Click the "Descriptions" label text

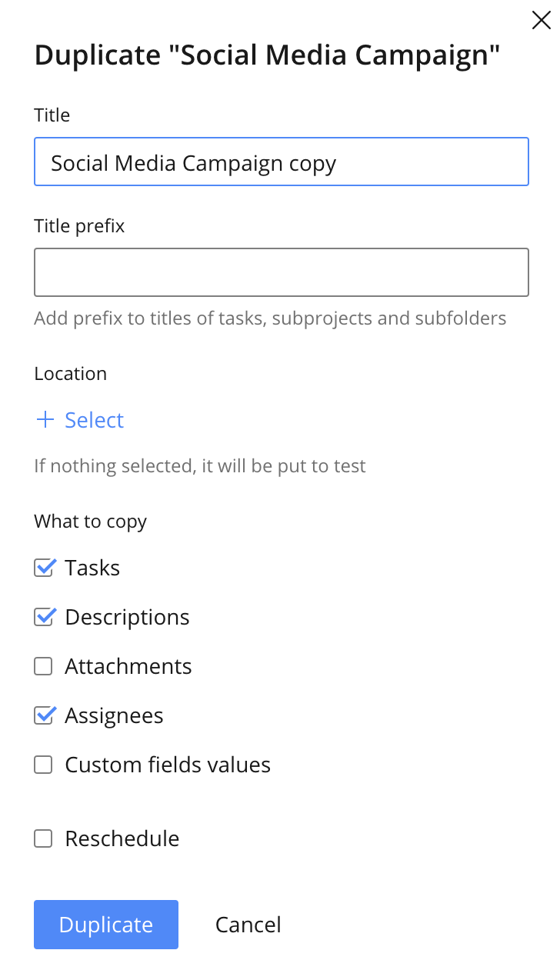coord(127,617)
